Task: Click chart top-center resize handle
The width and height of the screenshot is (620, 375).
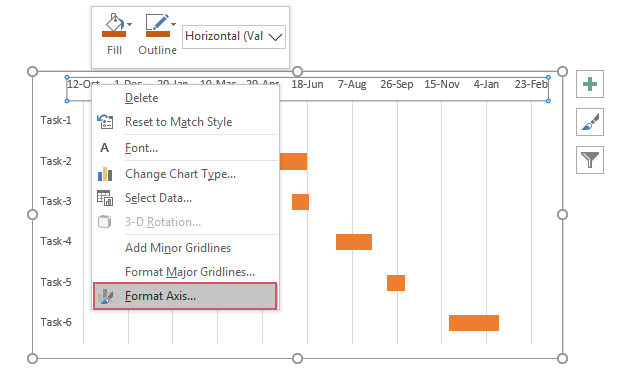Action: tap(297, 72)
